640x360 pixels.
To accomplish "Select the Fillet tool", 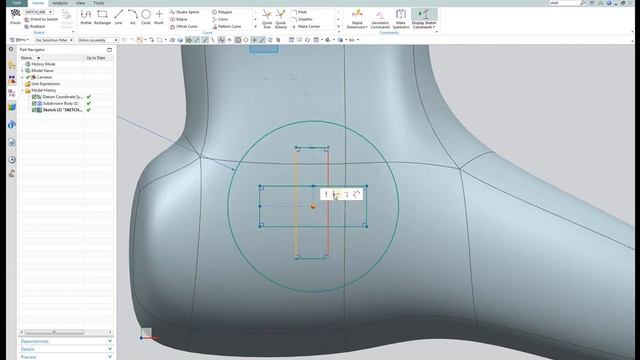I will coord(299,12).
